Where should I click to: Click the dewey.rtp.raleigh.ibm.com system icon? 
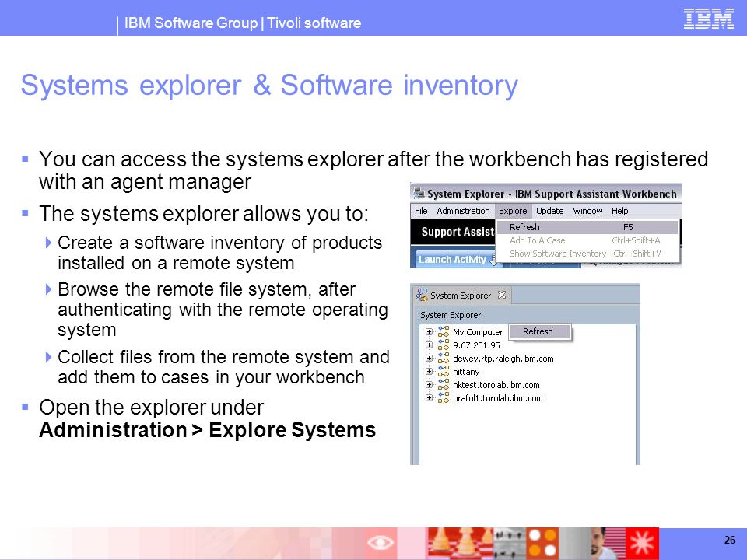click(443, 359)
